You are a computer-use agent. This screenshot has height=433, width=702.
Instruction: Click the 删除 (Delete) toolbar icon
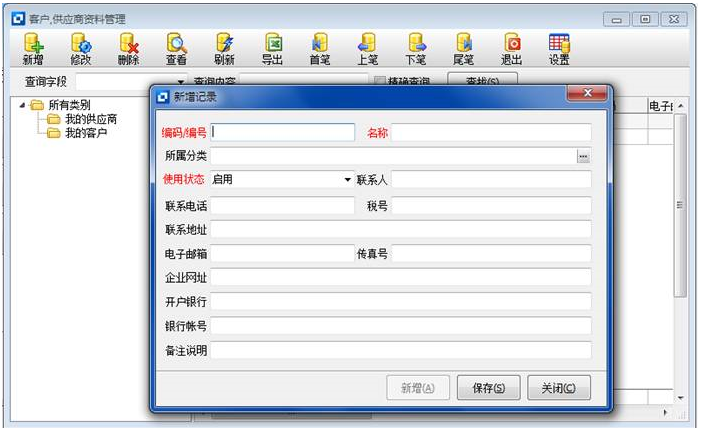pyautogui.click(x=129, y=48)
